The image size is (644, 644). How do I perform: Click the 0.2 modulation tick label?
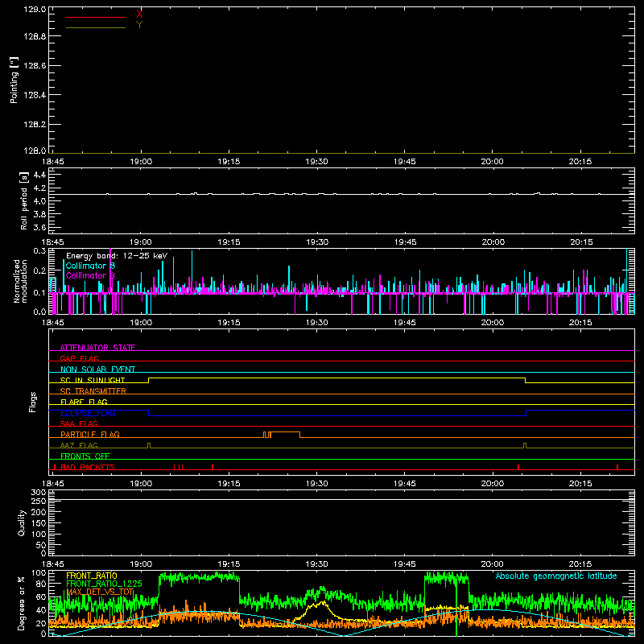39,270
